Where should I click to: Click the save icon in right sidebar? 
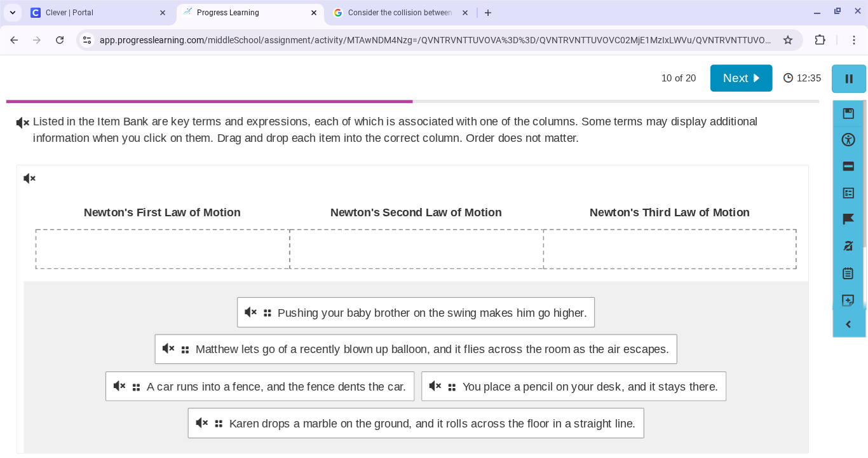[848, 113]
